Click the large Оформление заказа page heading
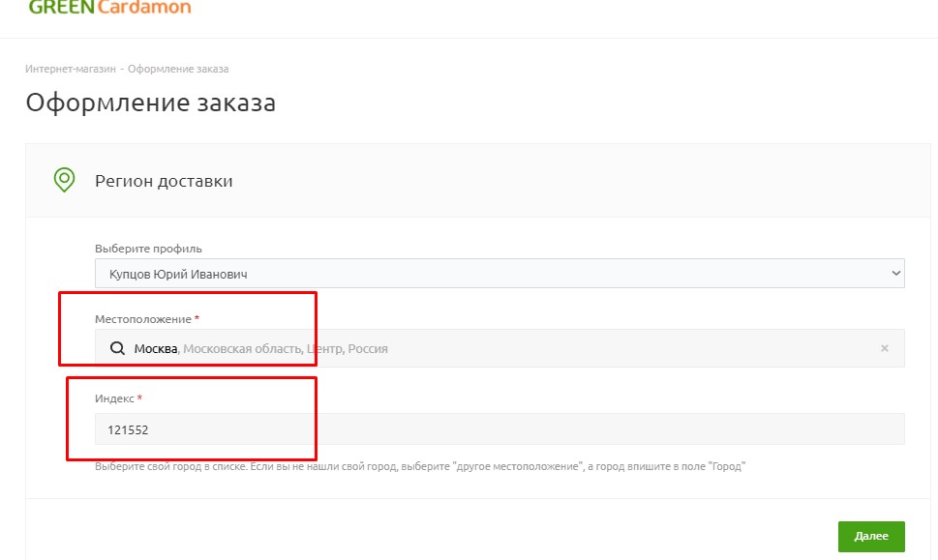Screen dimensions: 938x560 [x=150, y=103]
